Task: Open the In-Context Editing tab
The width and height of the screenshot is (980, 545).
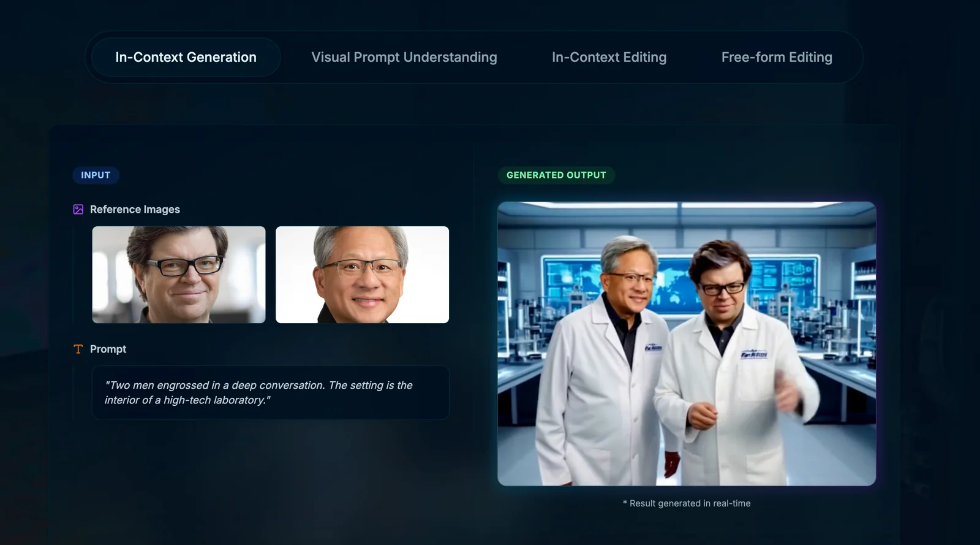Action: [609, 57]
